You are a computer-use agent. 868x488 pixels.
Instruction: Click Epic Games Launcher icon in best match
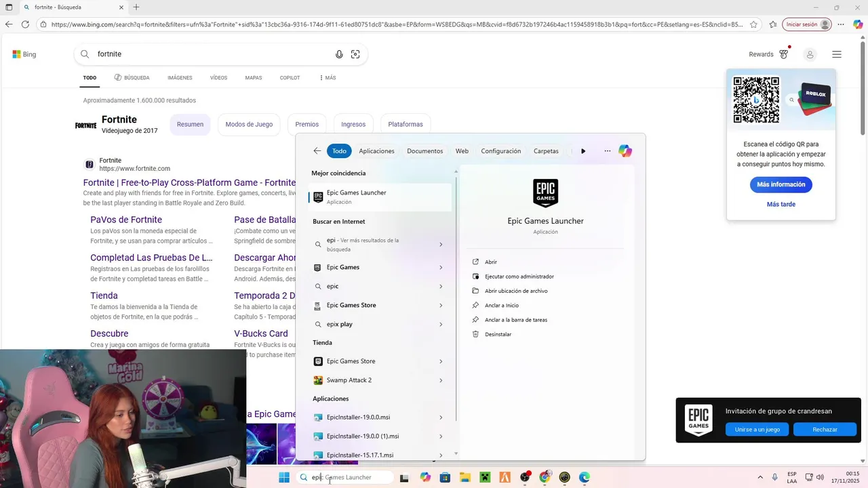tap(318, 197)
